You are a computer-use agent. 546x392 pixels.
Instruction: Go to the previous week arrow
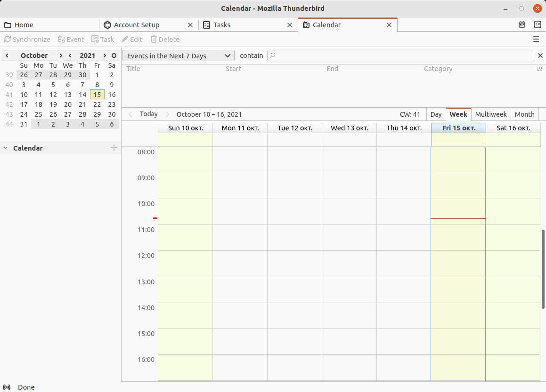pyautogui.click(x=130, y=114)
